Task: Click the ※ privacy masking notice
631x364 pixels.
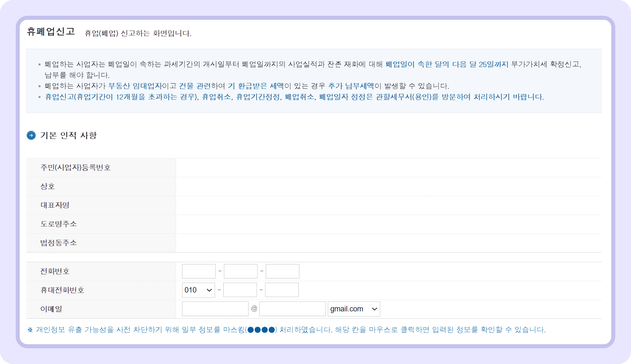Action: 286,330
